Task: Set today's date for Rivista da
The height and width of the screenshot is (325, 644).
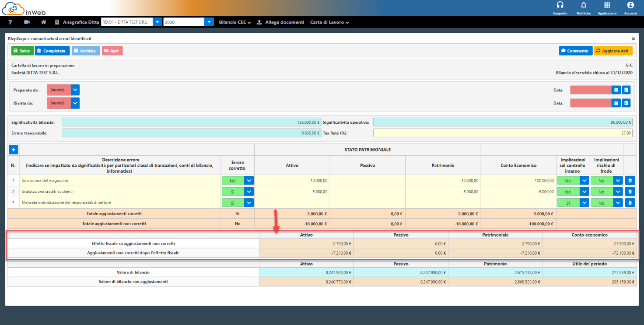Action: [x=626, y=103]
